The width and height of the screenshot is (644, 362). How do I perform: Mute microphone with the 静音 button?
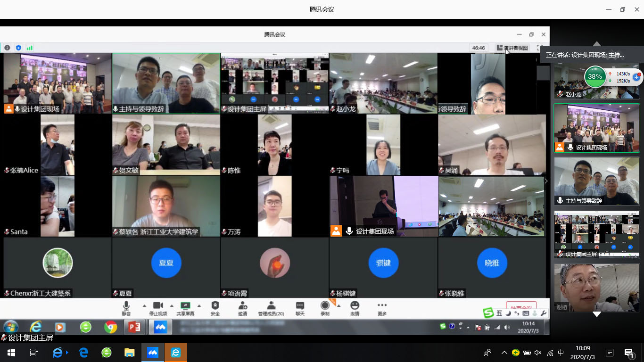[x=126, y=307]
